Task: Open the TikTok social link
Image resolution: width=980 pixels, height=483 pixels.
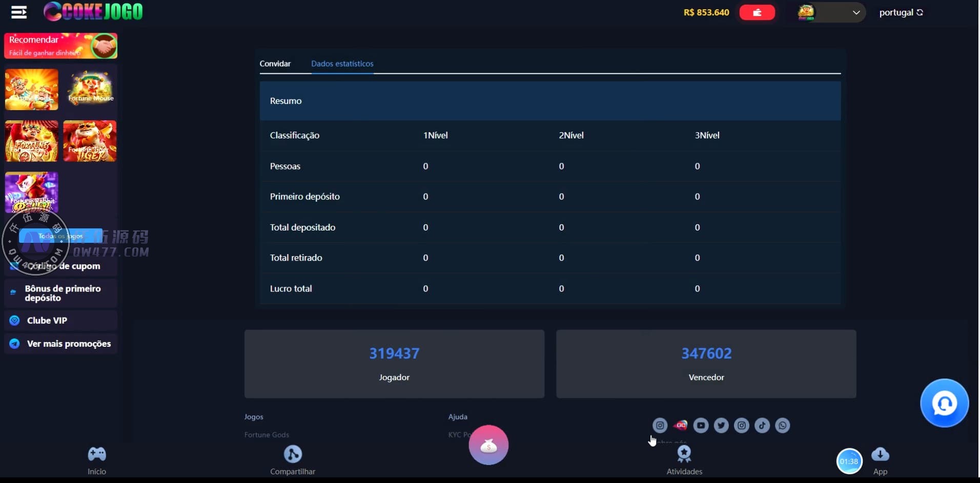Action: [762, 426]
